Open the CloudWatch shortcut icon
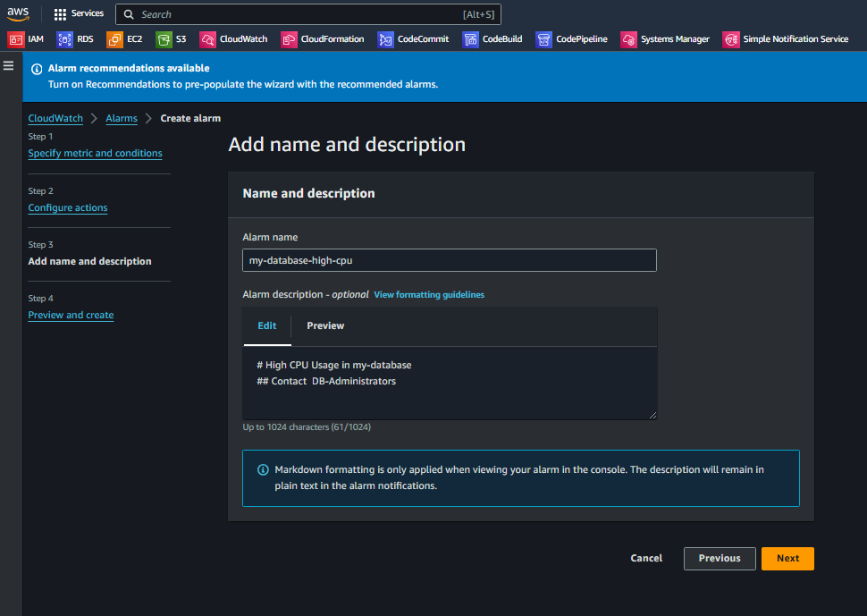Image resolution: width=867 pixels, height=616 pixels. click(207, 39)
